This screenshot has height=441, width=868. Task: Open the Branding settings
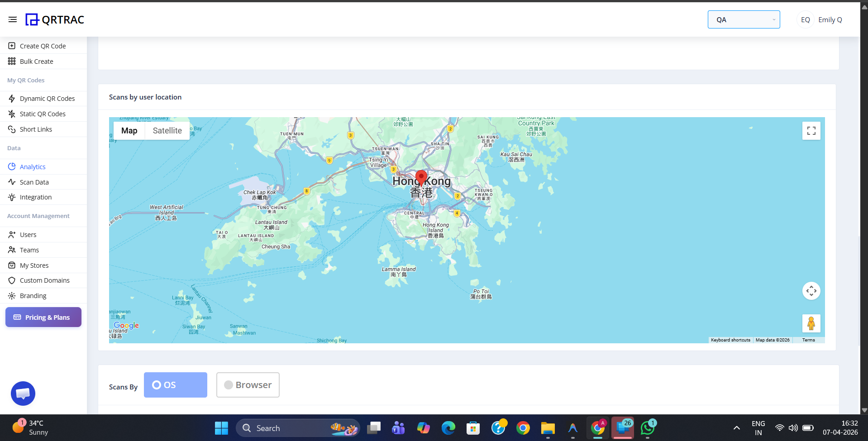(33, 295)
